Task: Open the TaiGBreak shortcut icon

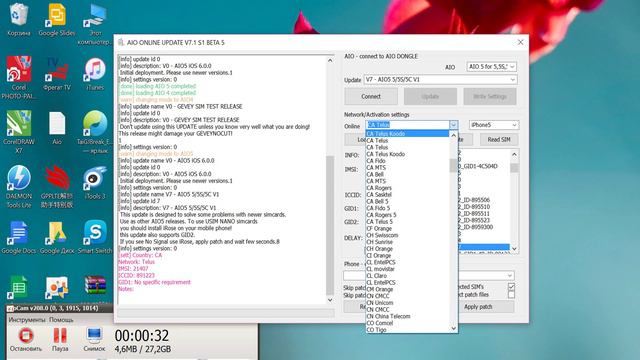Action: pos(95,131)
